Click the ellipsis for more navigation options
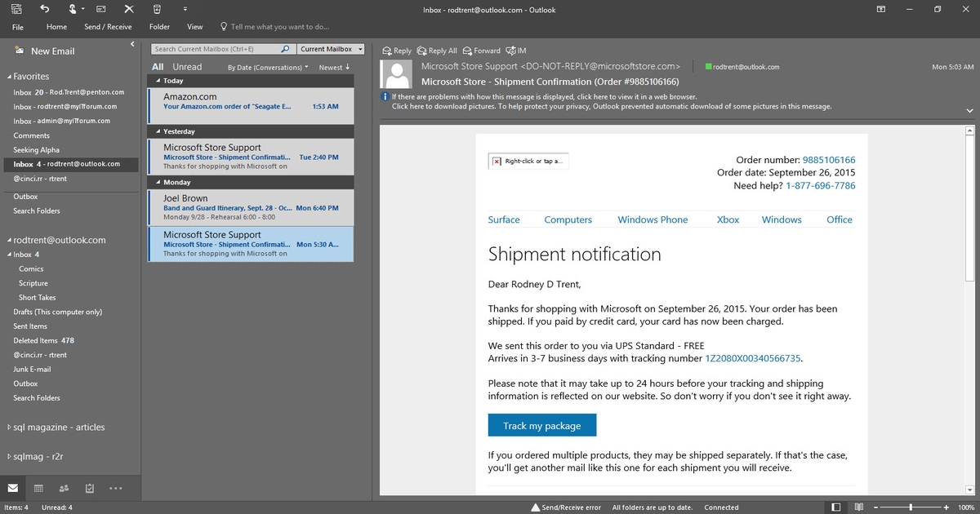Viewport: 980px width, 514px height. (115, 487)
